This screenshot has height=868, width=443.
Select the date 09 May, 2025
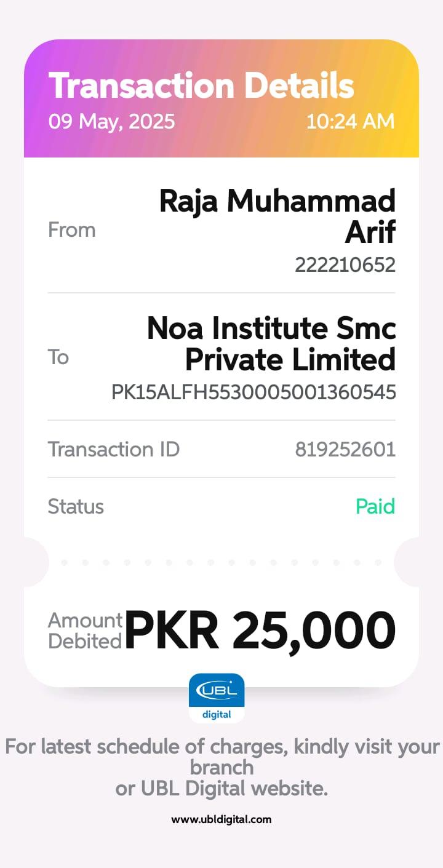(111, 121)
